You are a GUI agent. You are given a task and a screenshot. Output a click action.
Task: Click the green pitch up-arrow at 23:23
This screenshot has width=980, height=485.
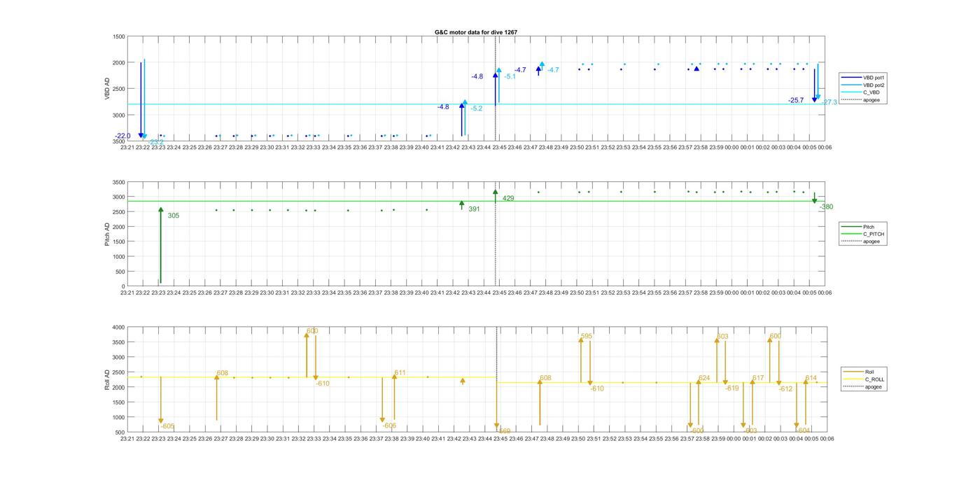tap(160, 245)
